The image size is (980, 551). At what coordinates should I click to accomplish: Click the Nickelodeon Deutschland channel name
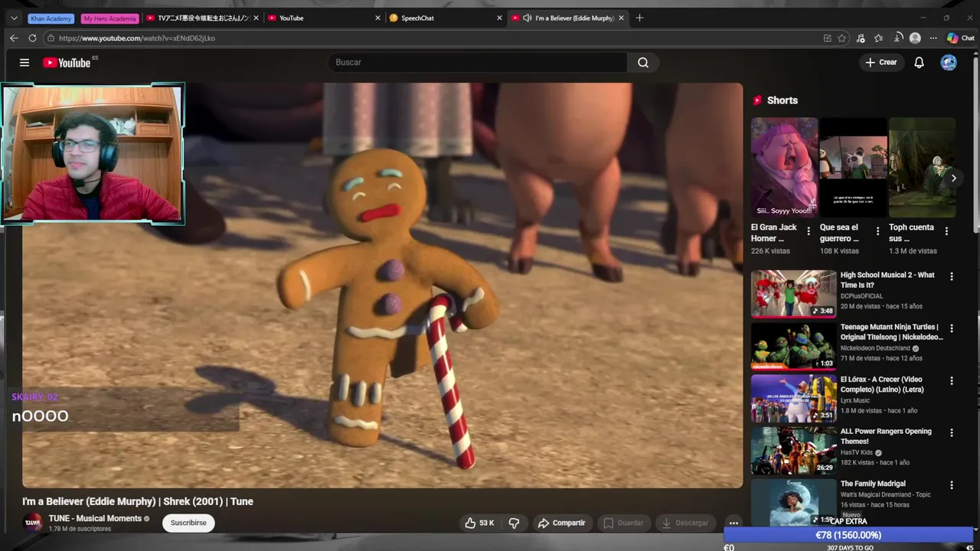click(875, 348)
